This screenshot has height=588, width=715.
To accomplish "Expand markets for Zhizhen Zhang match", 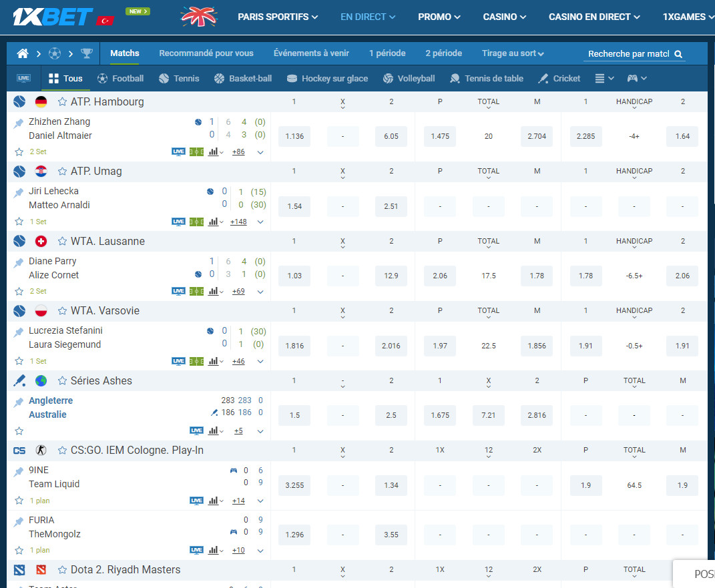I will coord(260,152).
